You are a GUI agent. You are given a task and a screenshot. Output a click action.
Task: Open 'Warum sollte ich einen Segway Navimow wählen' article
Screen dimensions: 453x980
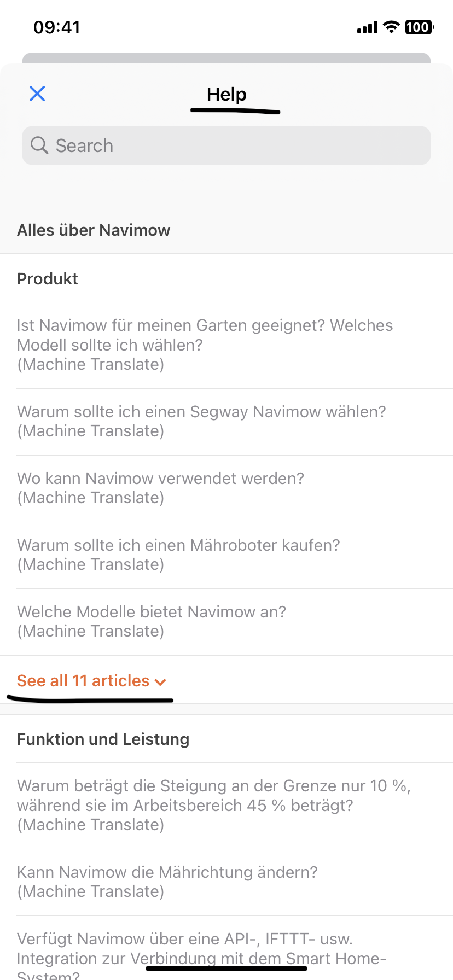point(201,421)
